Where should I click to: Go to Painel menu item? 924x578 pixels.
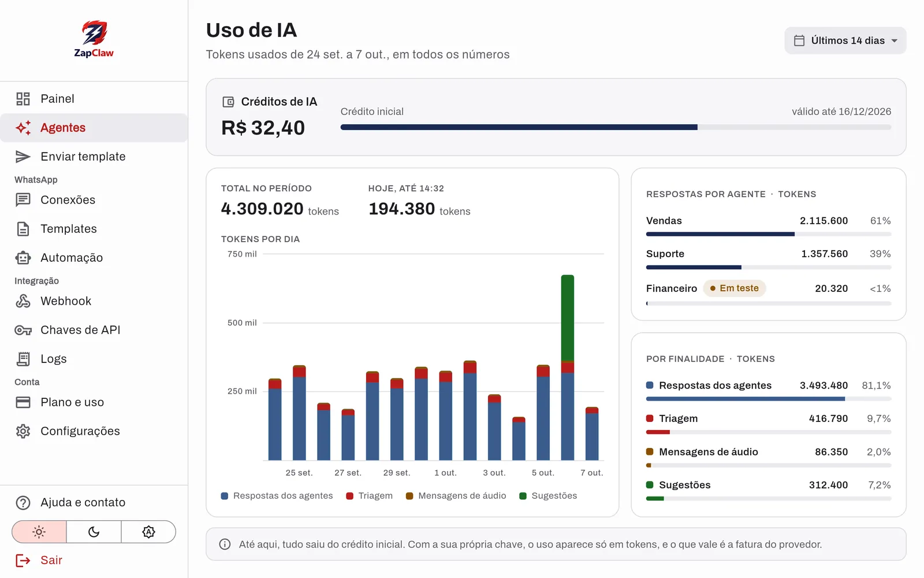click(x=94, y=99)
